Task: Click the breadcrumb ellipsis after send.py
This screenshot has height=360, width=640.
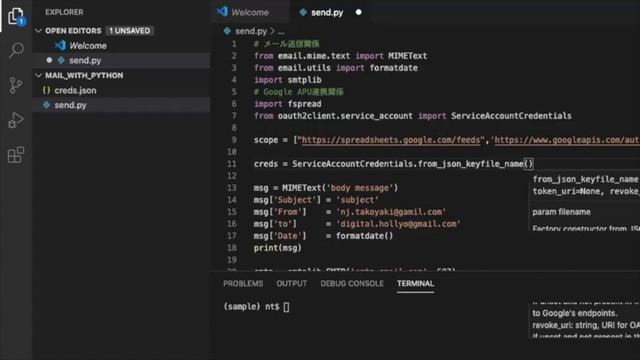Action: coord(281,31)
